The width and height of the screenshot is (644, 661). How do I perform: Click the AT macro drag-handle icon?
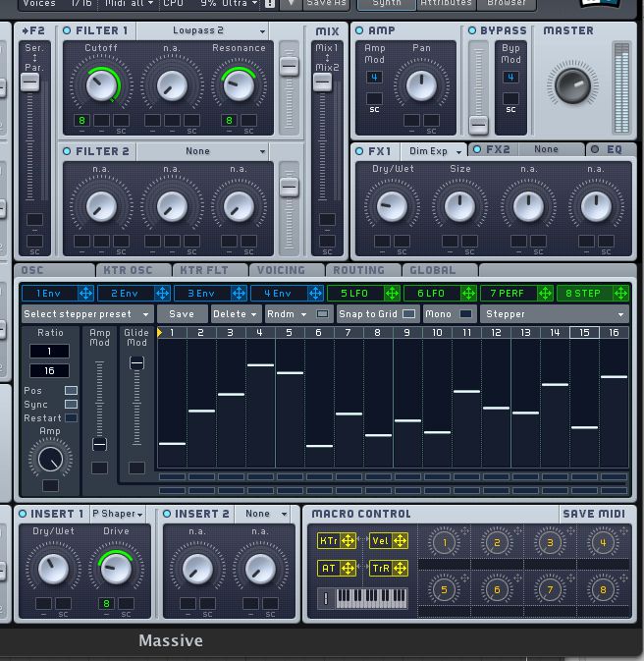348,569
